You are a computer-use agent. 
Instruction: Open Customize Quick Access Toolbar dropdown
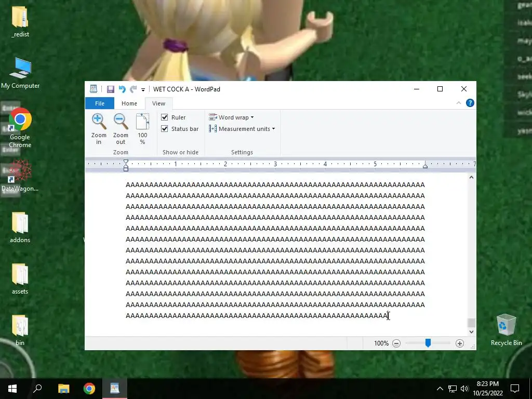pyautogui.click(x=143, y=89)
